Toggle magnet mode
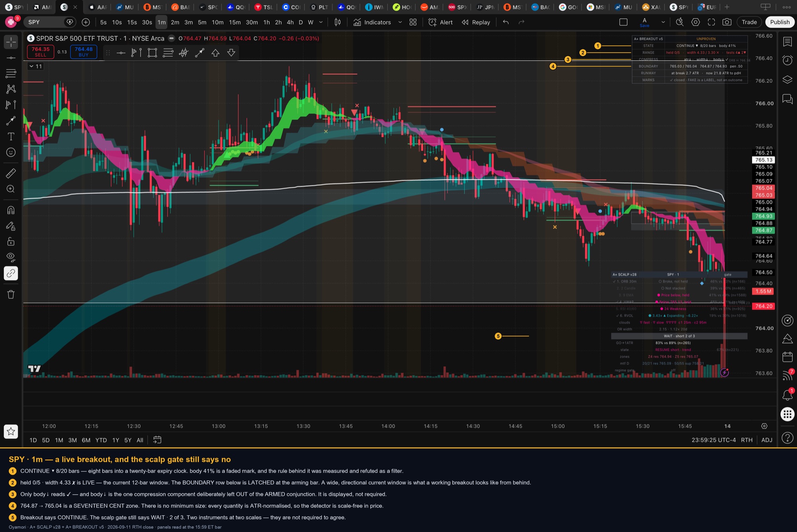The height and width of the screenshot is (532, 797). click(11, 210)
